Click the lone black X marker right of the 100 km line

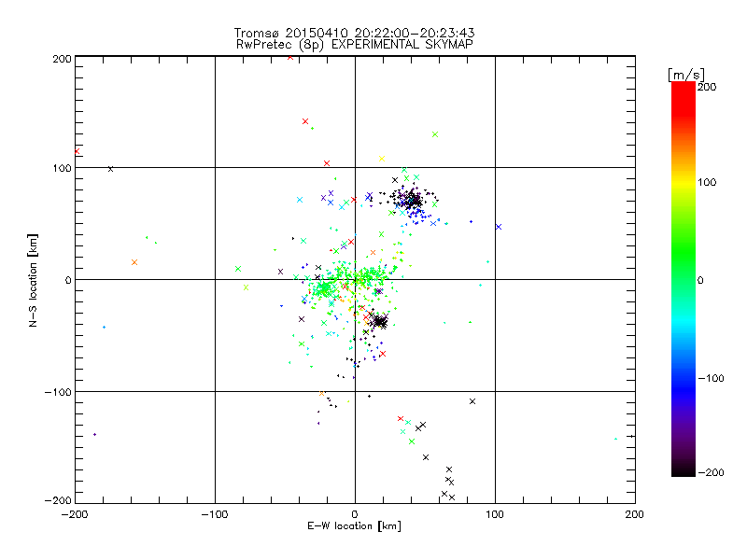tap(472, 401)
